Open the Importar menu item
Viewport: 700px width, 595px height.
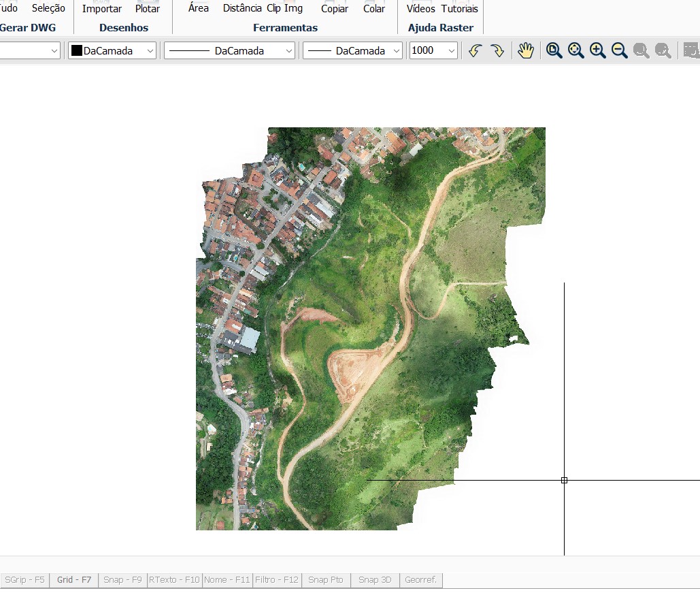point(101,9)
